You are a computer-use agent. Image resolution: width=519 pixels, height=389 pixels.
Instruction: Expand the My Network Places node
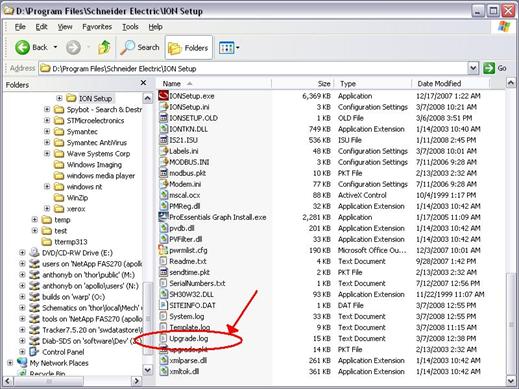point(10,363)
